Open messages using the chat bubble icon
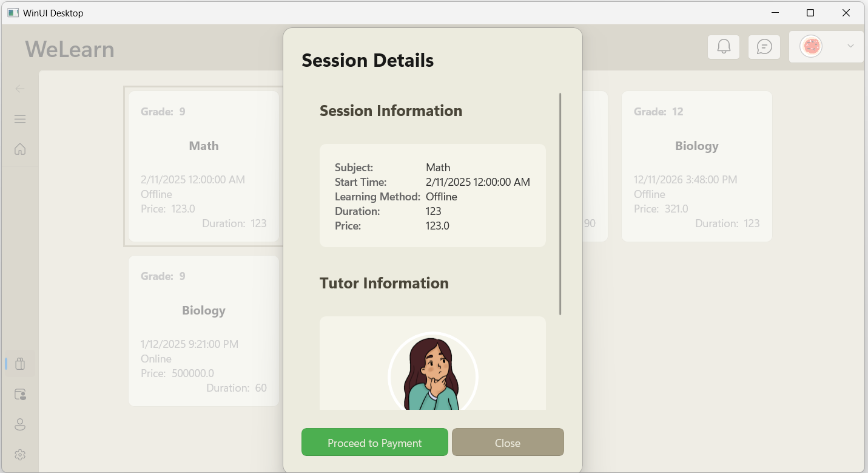This screenshot has width=868, height=473. [764, 47]
